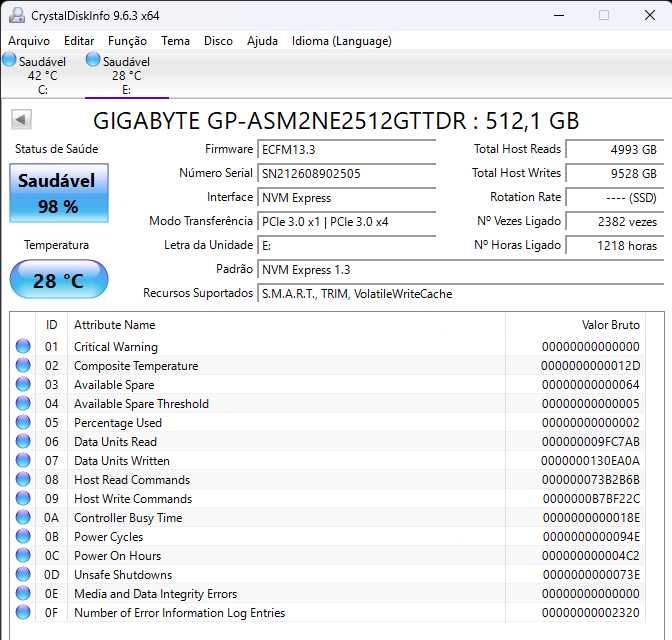
Task: Click the previous disk arrow button
Action: click(x=21, y=120)
